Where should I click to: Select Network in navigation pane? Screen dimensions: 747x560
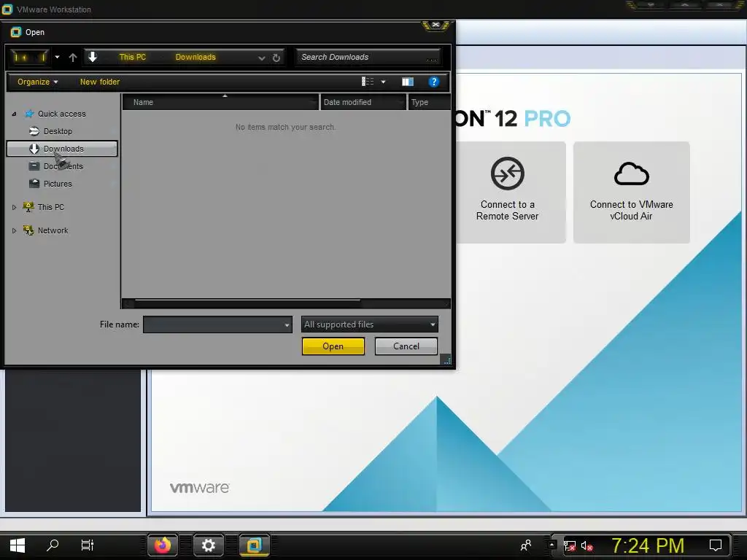53,230
